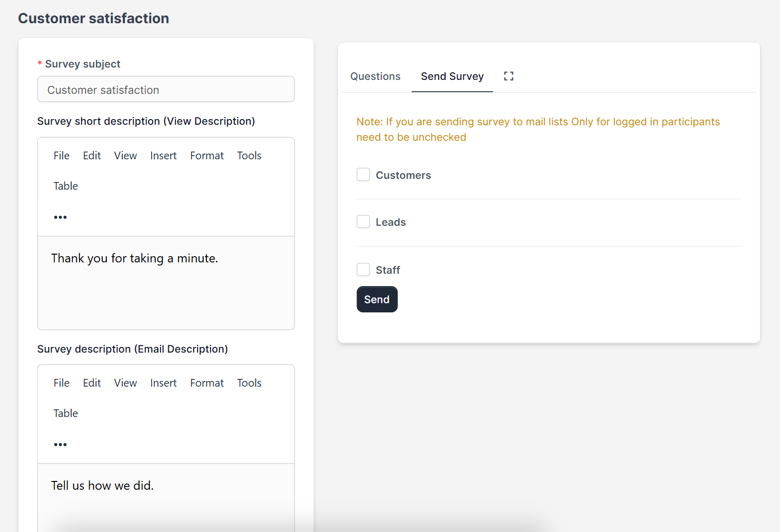The width and height of the screenshot is (780, 532).
Task: Click the 'Survey description (Email Description)' label
Action: point(133,349)
